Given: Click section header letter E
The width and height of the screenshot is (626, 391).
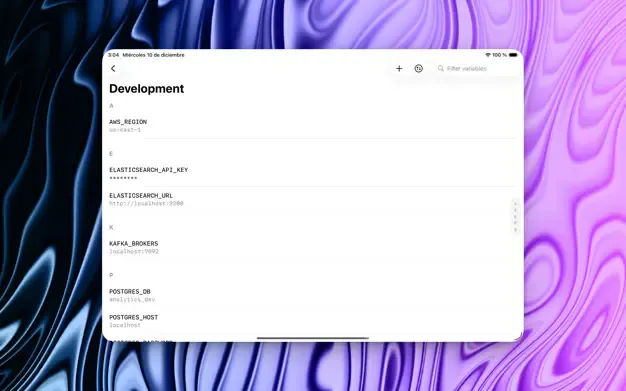Looking at the screenshot, I should tap(111, 154).
